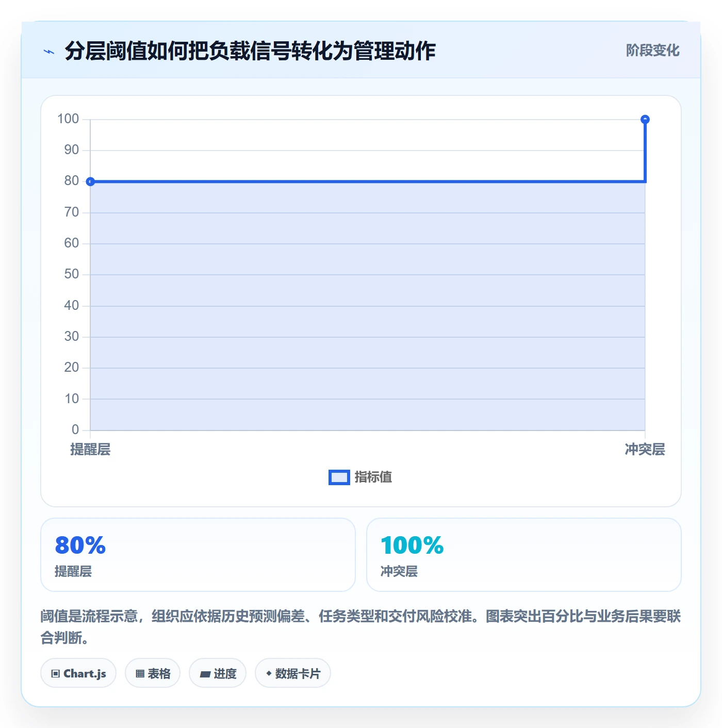Click the lightning icon beside the title
Viewport: 722px width, 728px height.
(49, 52)
